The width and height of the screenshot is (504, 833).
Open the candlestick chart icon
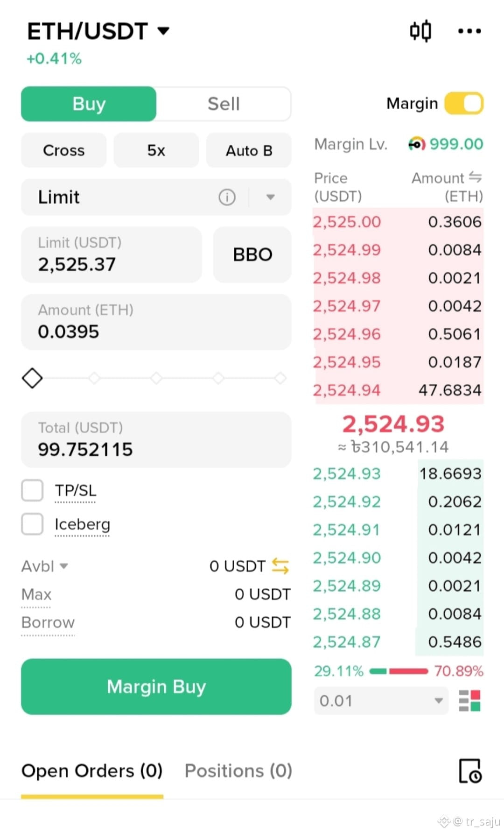point(420,31)
